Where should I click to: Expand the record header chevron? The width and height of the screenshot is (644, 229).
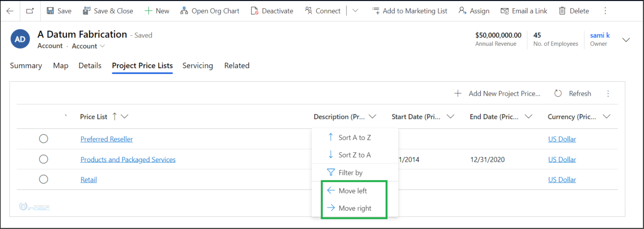click(x=626, y=40)
